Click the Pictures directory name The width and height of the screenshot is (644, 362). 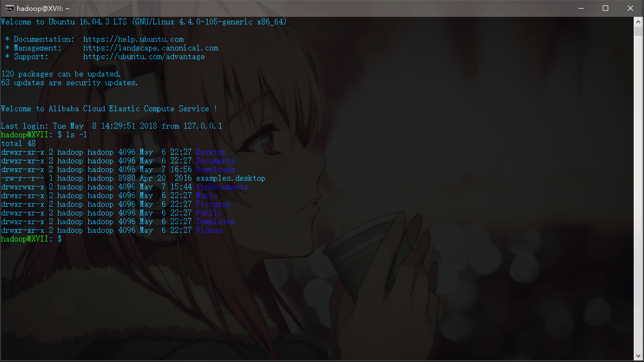point(214,204)
